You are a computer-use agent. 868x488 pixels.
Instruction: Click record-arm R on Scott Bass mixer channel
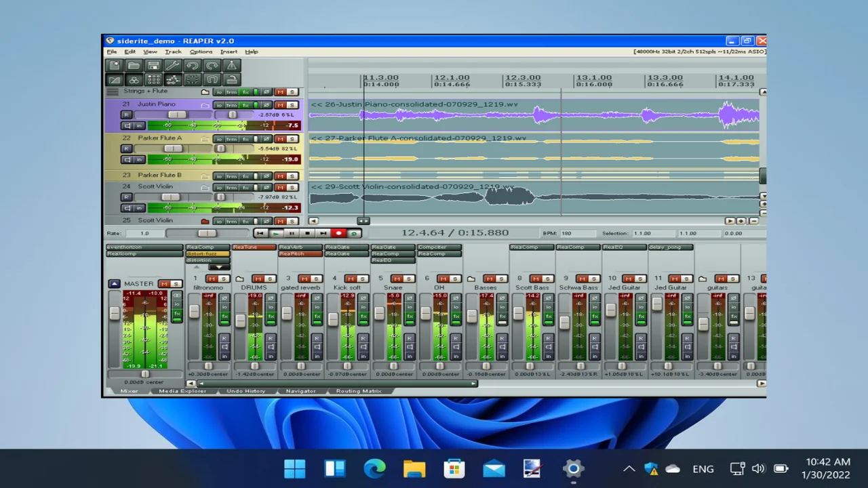coord(548,338)
